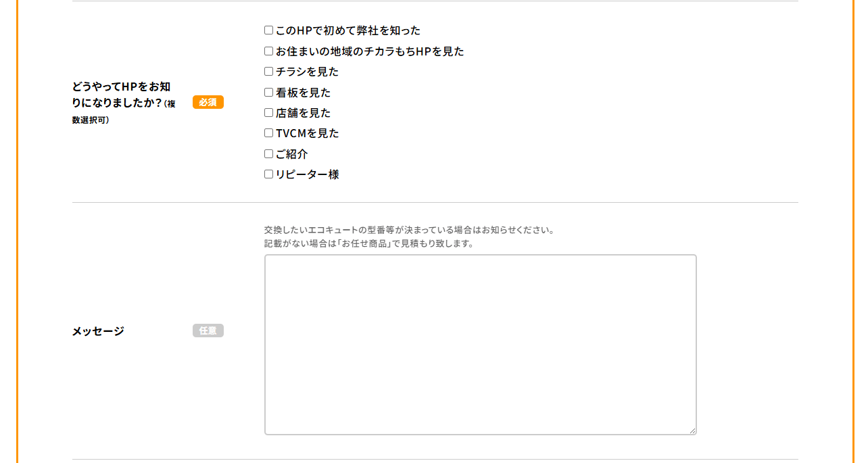Tick the 'お住まいの地域のチカラもちHPを見た' checkbox
Image resolution: width=868 pixels, height=463 pixels.
268,51
